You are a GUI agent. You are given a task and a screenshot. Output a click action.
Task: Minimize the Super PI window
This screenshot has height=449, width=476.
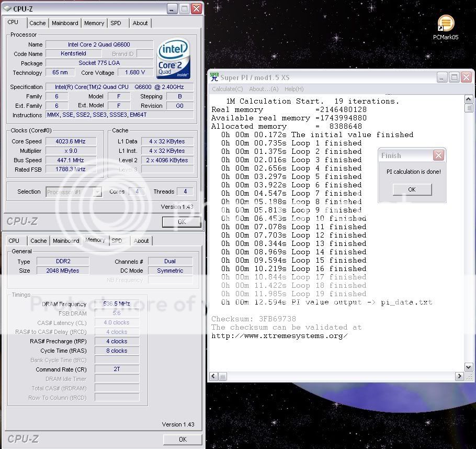tap(441, 77)
